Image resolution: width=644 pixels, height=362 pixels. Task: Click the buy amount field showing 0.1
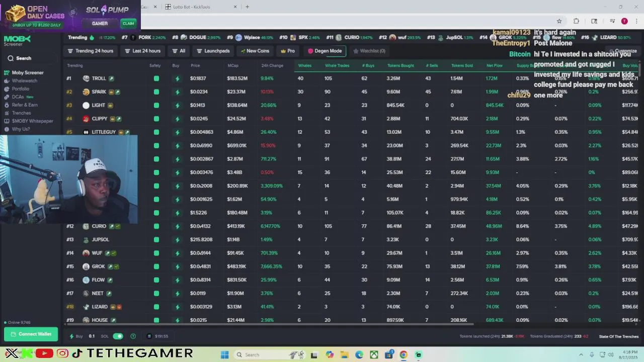tap(92, 336)
